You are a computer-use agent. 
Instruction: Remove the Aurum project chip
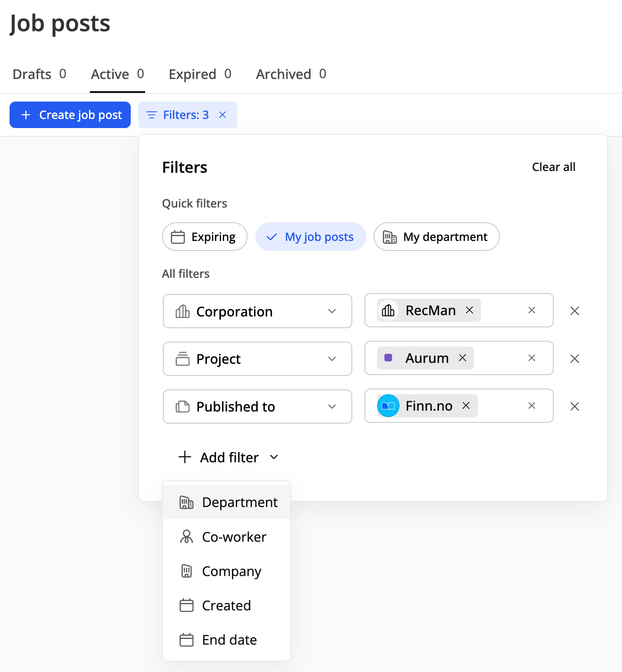coord(462,358)
